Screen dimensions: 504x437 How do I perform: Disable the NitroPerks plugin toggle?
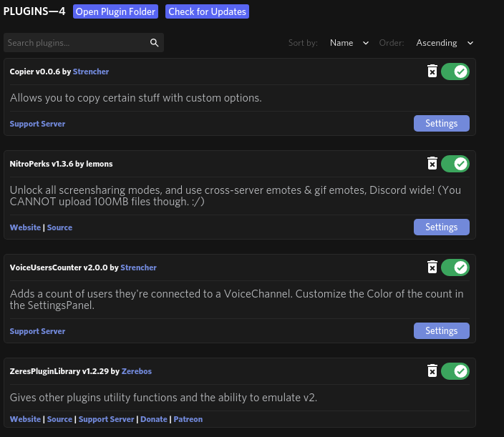[x=455, y=164]
